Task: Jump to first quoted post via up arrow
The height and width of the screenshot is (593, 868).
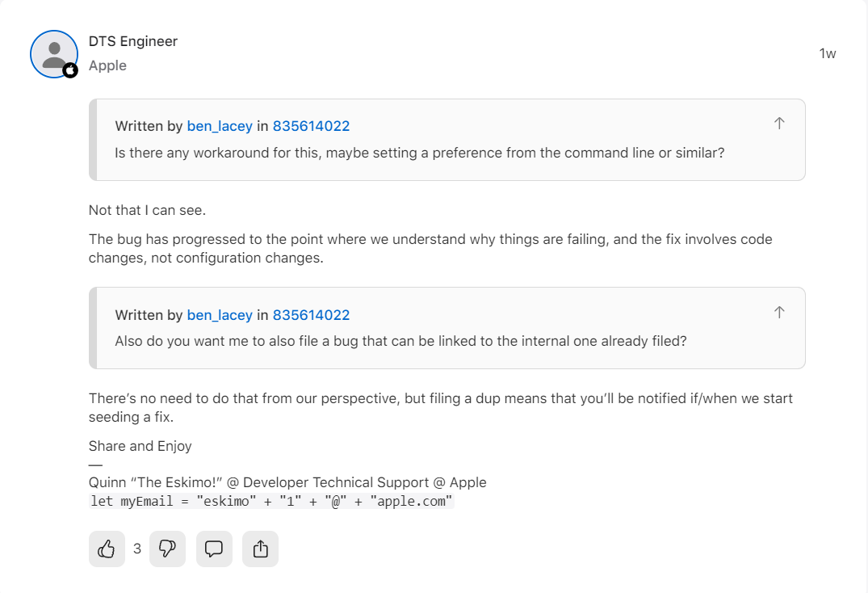Action: pos(779,124)
